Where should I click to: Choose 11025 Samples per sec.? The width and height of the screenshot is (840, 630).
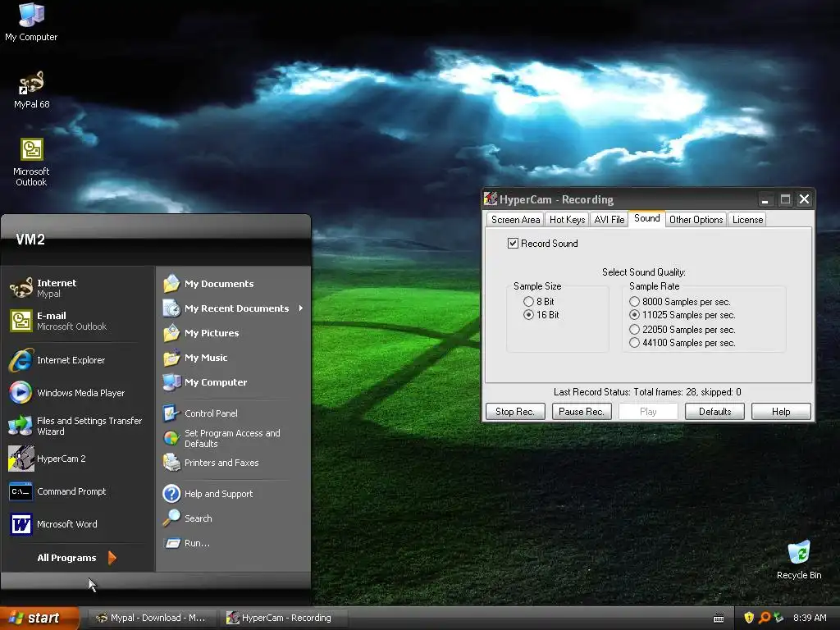(x=682, y=315)
